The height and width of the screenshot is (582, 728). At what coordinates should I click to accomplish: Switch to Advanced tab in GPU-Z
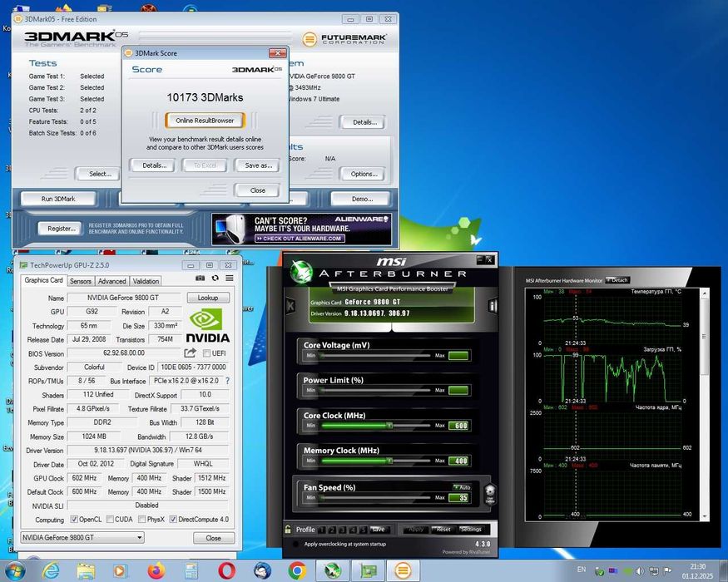click(x=111, y=281)
